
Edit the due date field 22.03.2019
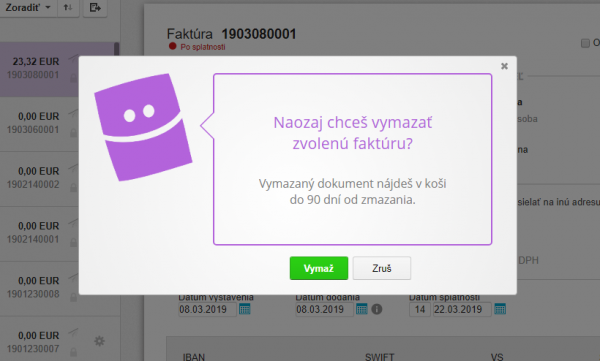coord(462,309)
